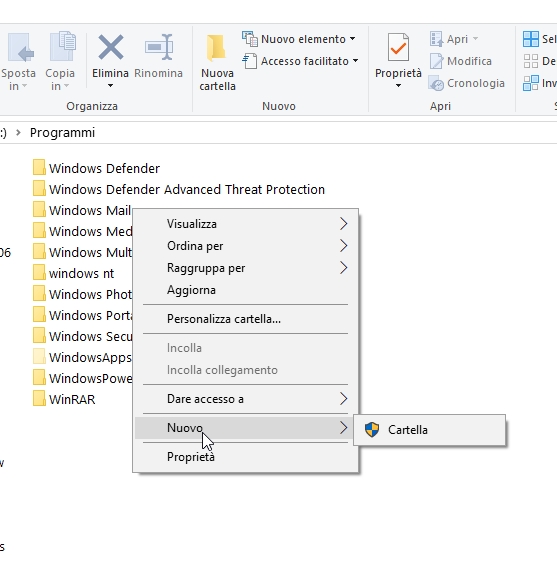
Task: Click Nuovo in the context menu
Action: tap(245, 428)
